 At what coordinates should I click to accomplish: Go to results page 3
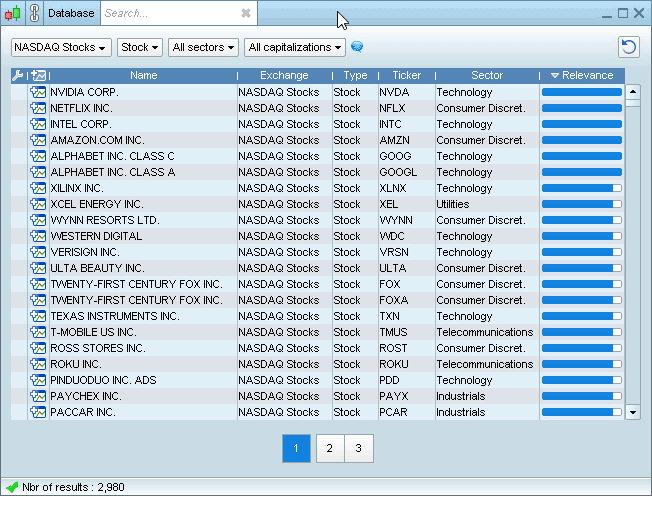[358, 449]
